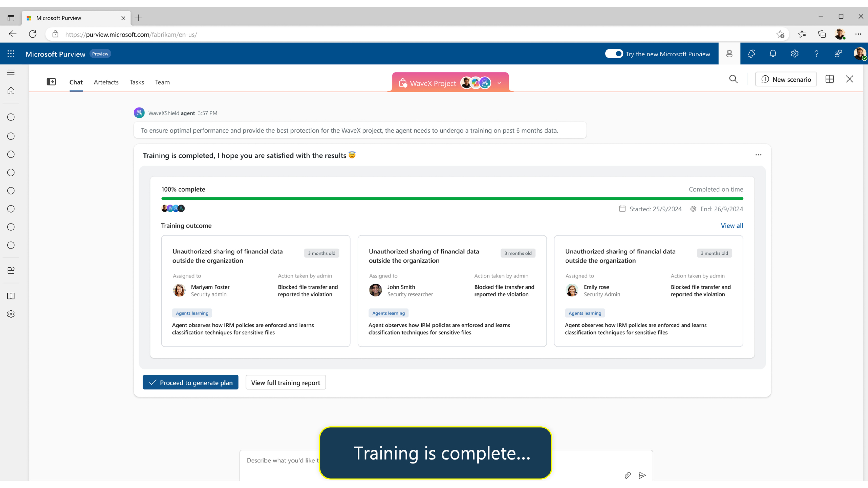Open the app launcher waffle icon

pos(11,54)
